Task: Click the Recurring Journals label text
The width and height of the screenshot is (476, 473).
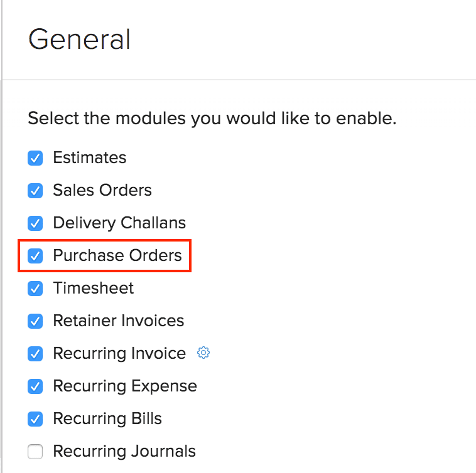Action: pyautogui.click(x=124, y=451)
